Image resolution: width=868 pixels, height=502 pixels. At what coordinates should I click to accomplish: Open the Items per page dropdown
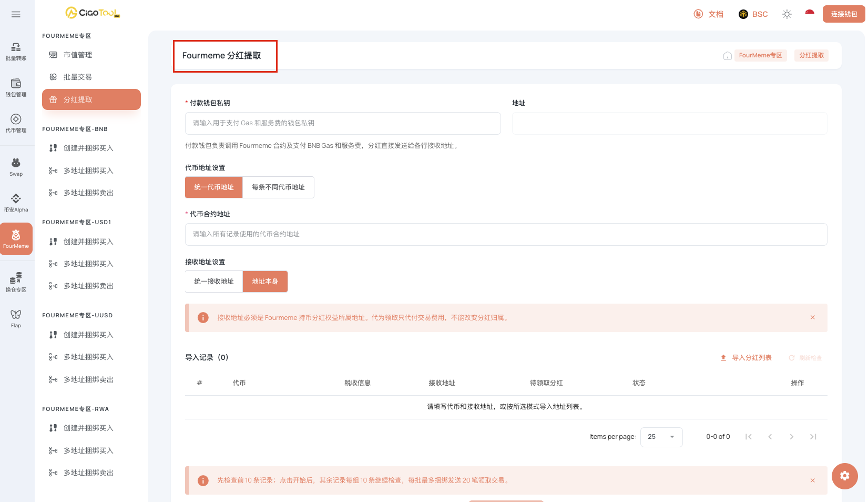[661, 437]
